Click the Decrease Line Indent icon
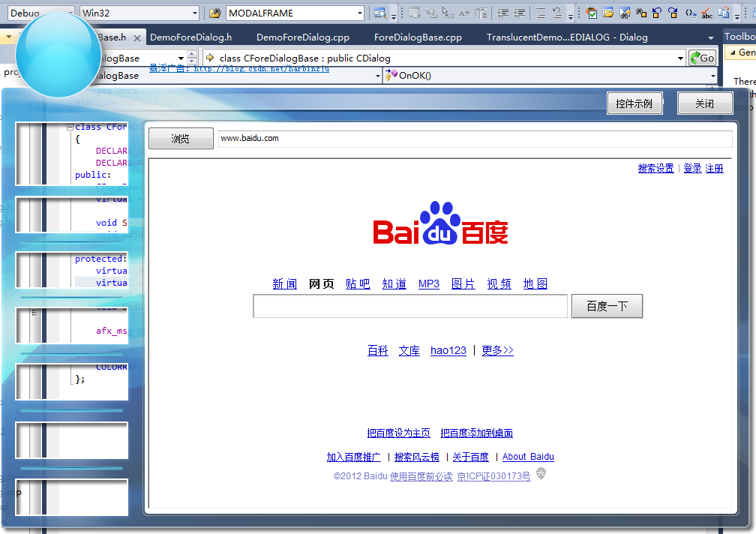Image resolution: width=756 pixels, height=534 pixels. pyautogui.click(x=502, y=13)
